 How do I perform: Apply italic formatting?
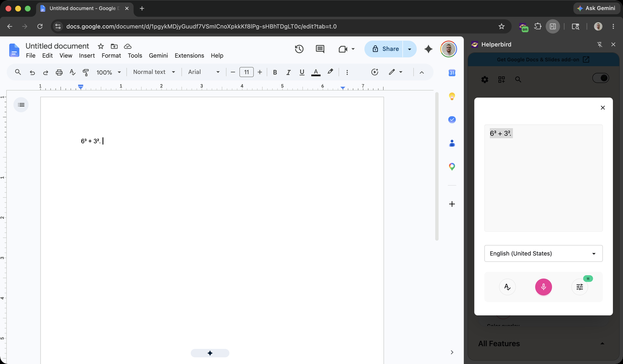[288, 72]
